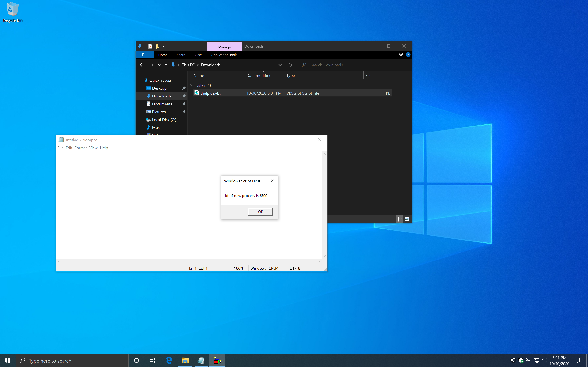This screenshot has width=588, height=367.
Task: Open thalpius.vbs script file
Action: tap(210, 93)
